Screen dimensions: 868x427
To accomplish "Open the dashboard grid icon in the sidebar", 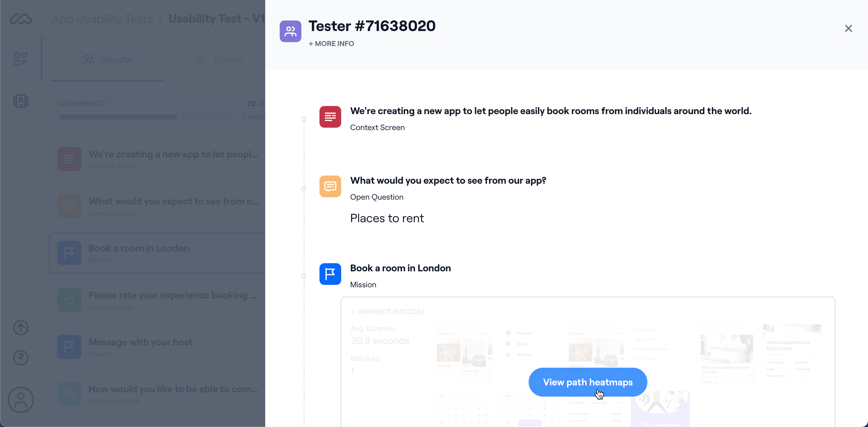I will (20, 59).
